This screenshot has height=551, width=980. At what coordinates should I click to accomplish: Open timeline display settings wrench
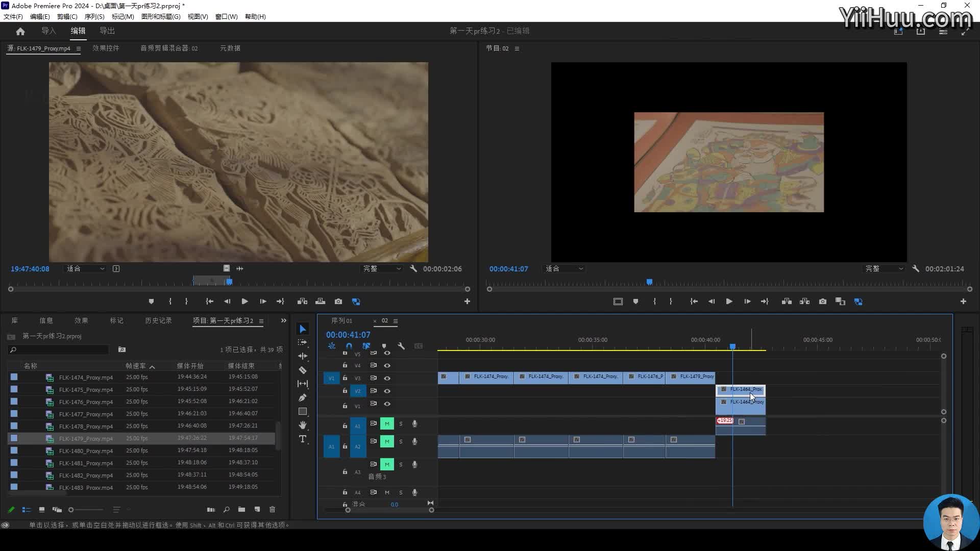401,346
